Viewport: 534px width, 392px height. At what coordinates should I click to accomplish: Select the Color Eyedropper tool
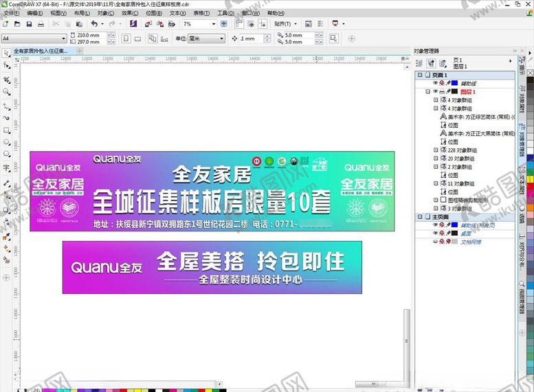[6, 237]
